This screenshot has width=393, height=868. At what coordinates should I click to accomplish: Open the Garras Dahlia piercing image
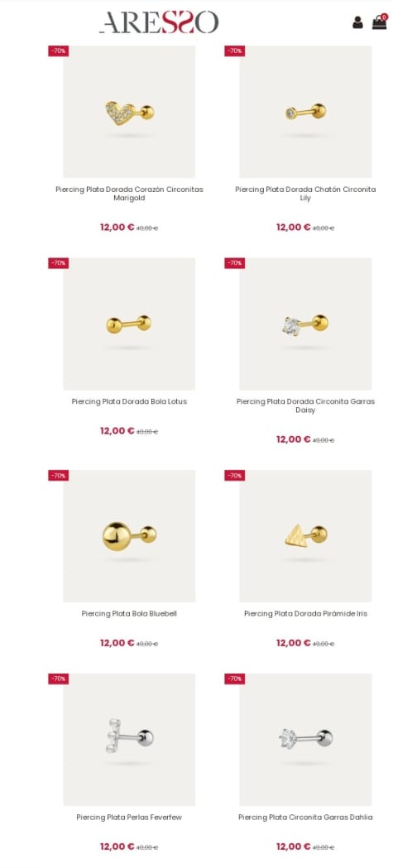pyautogui.click(x=305, y=739)
